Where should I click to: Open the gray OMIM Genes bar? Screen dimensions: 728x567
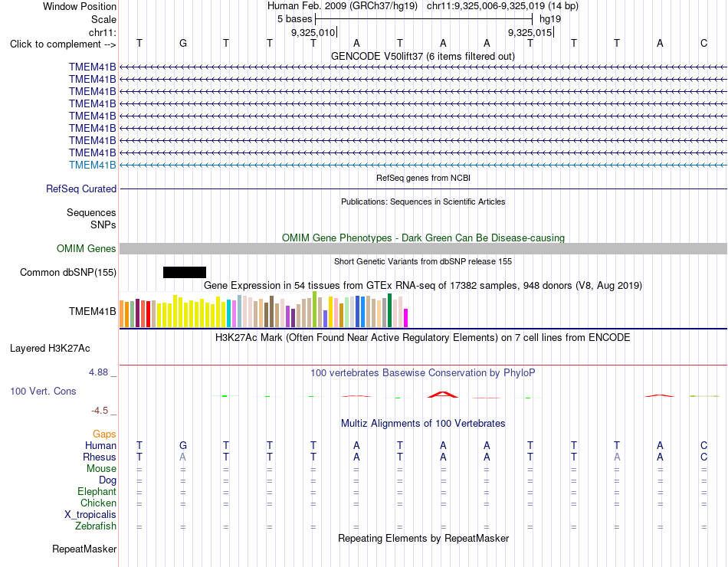click(x=423, y=248)
